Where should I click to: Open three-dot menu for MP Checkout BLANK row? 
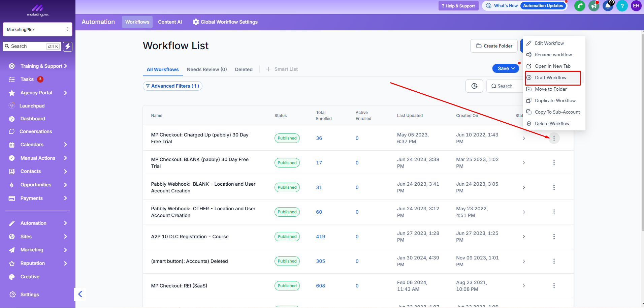[x=554, y=163]
